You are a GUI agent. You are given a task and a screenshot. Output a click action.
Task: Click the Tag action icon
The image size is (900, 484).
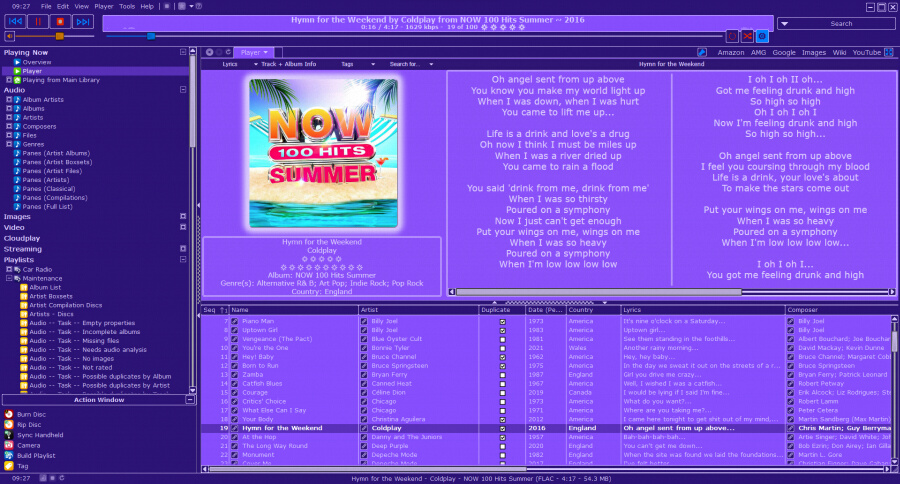[x=9, y=466]
